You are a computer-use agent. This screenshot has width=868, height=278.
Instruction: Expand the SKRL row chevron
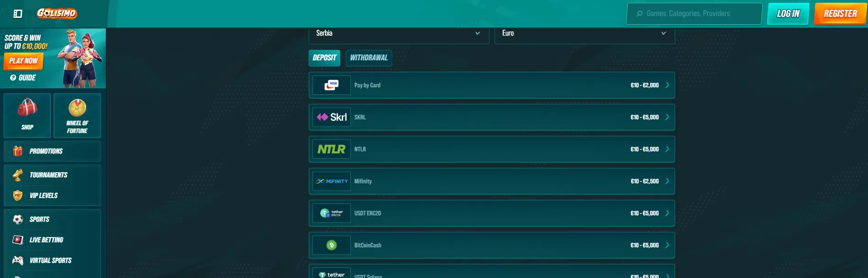coord(667,117)
